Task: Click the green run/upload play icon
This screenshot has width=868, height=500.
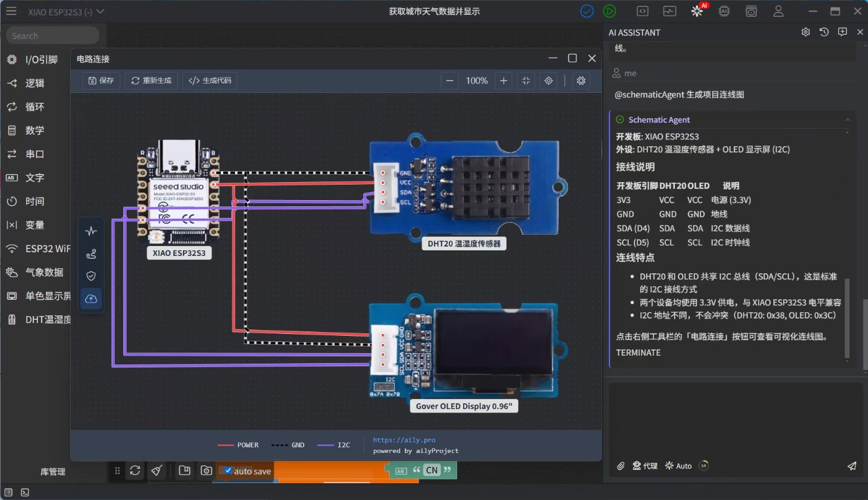Action: pyautogui.click(x=609, y=11)
